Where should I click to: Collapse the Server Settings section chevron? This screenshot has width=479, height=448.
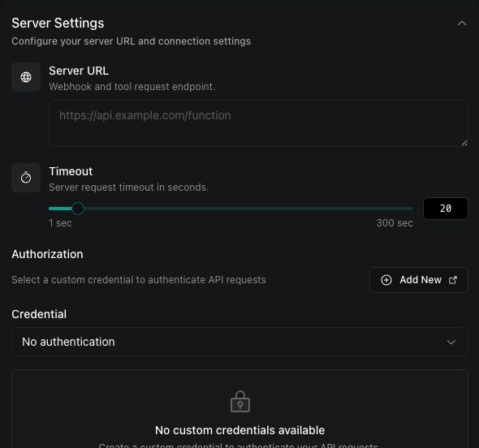coord(462,24)
